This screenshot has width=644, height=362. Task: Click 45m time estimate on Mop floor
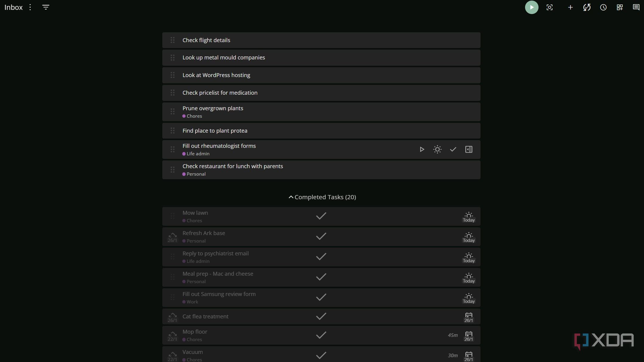(452, 335)
